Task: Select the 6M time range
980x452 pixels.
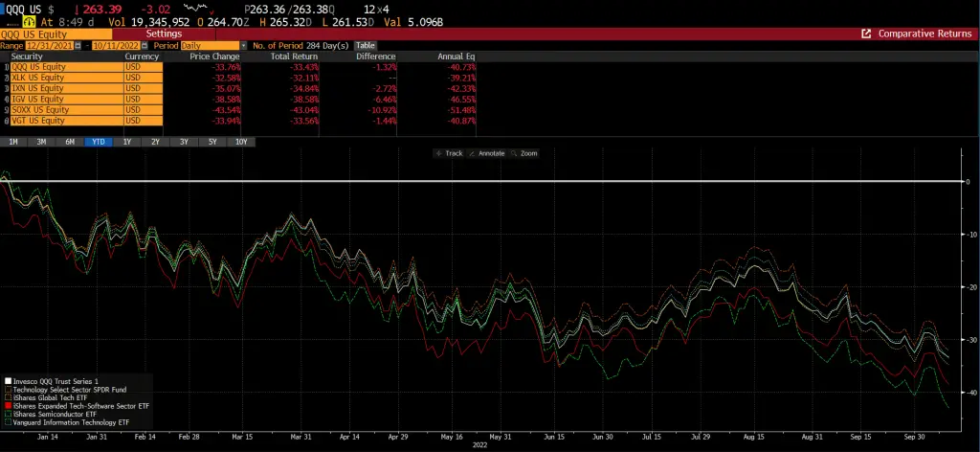Action: [70, 142]
